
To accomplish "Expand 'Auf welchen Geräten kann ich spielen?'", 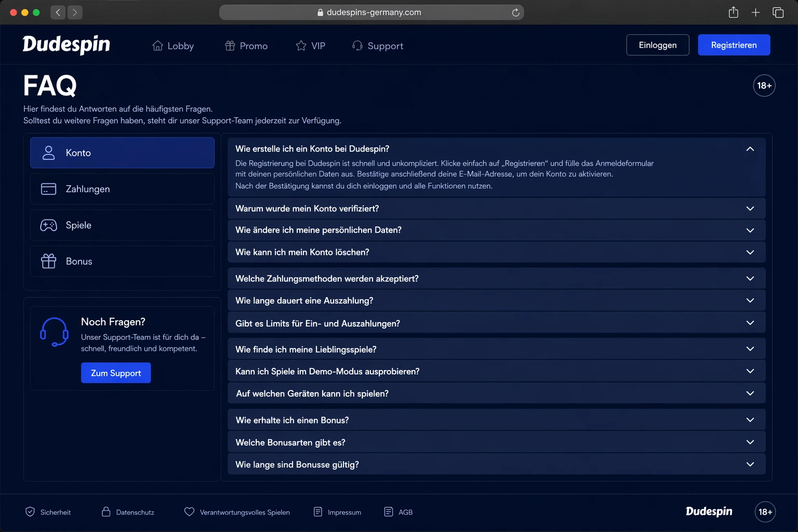I will [497, 393].
